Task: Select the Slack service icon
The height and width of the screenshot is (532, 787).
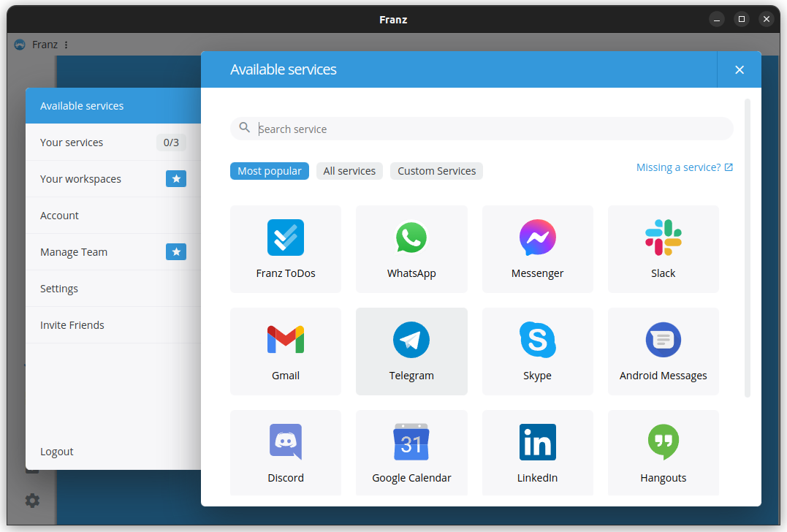Action: tap(663, 249)
